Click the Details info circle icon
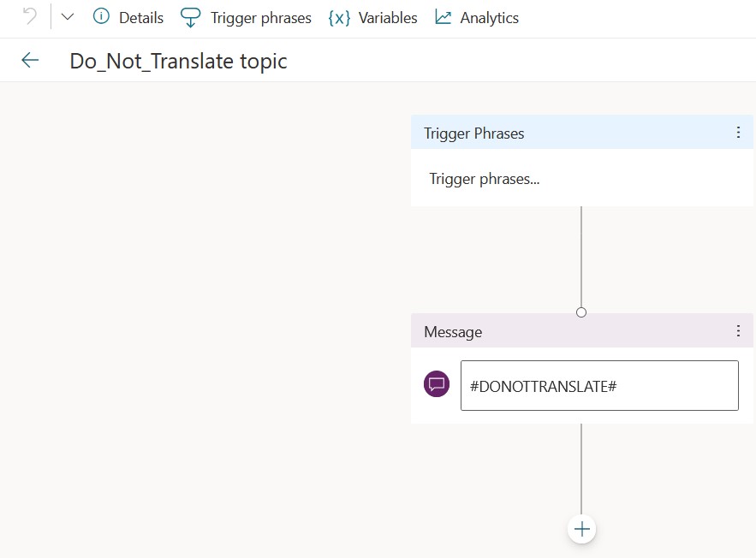The height and width of the screenshot is (558, 756). point(101,17)
